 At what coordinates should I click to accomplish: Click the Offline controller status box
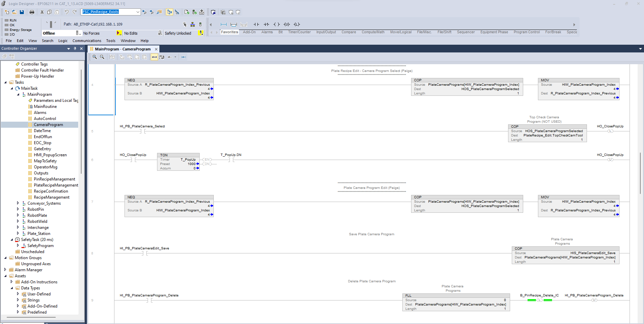[59, 33]
